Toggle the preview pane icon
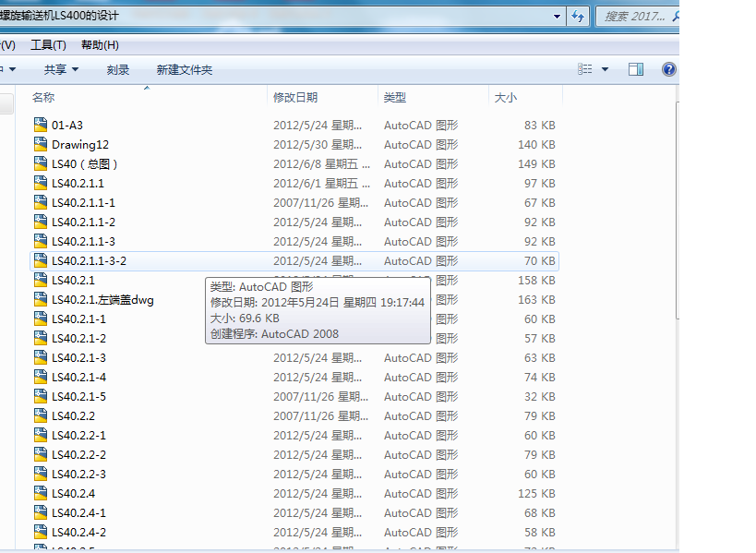756x553 pixels. [636, 69]
